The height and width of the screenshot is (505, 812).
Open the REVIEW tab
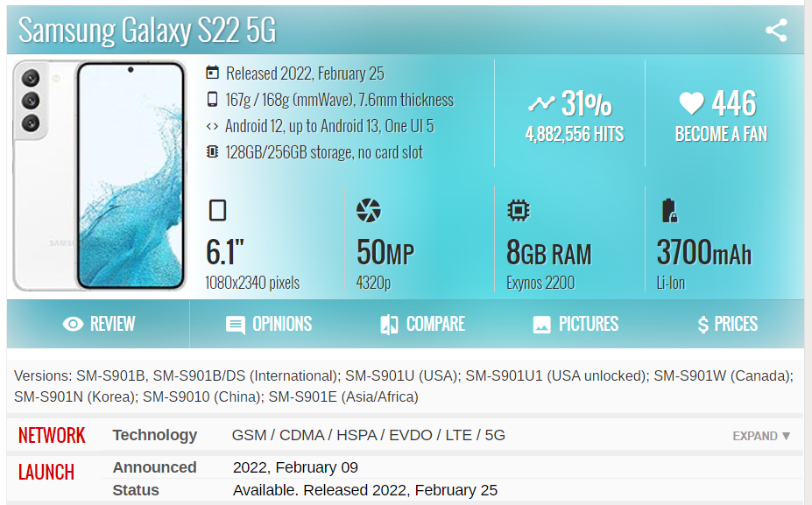tap(98, 325)
